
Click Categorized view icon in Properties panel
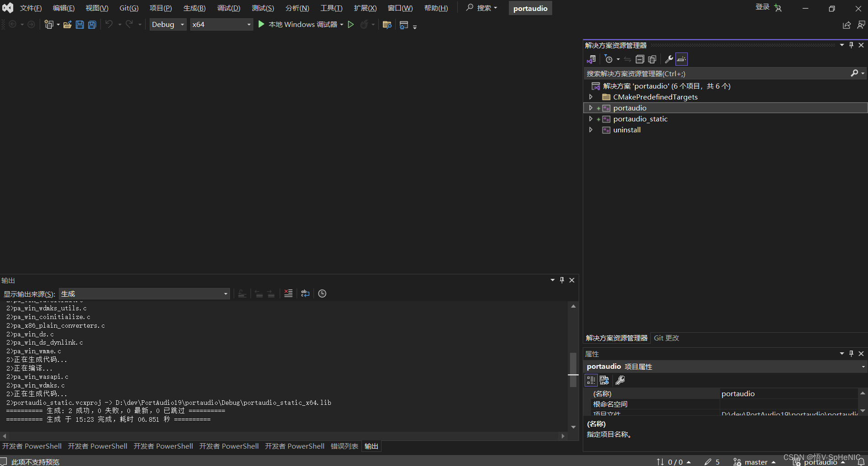[591, 380]
